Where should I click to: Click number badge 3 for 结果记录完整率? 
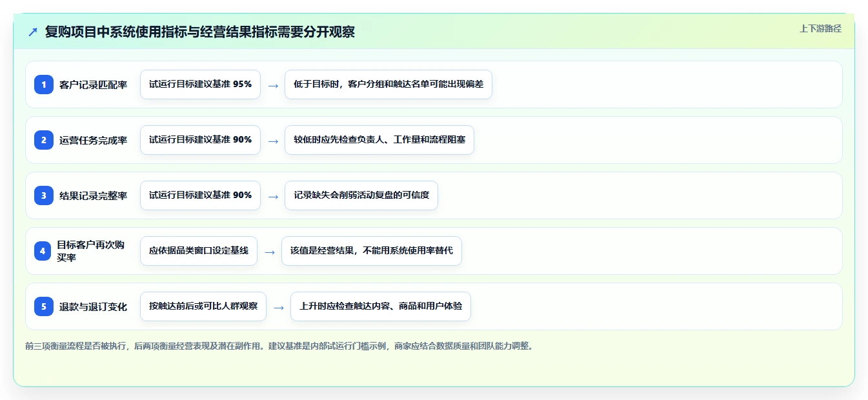[x=44, y=195]
